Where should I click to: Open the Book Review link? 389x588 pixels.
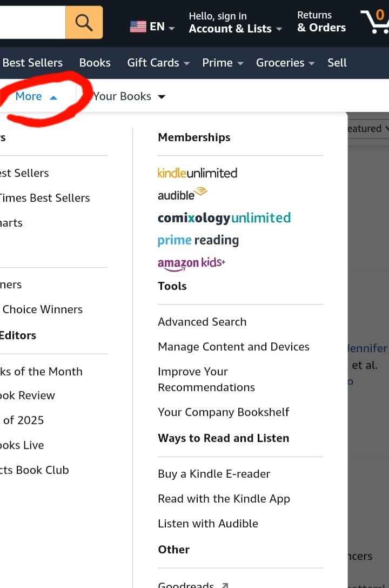click(28, 395)
